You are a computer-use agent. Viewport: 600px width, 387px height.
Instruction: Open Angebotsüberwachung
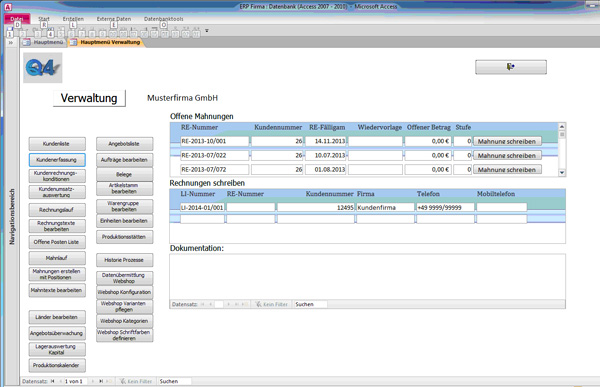point(57,333)
